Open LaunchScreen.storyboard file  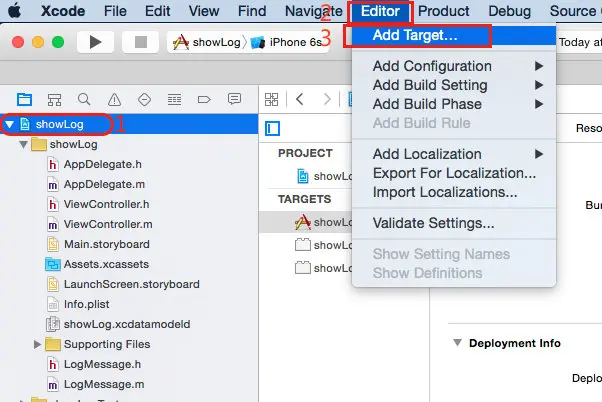132,284
